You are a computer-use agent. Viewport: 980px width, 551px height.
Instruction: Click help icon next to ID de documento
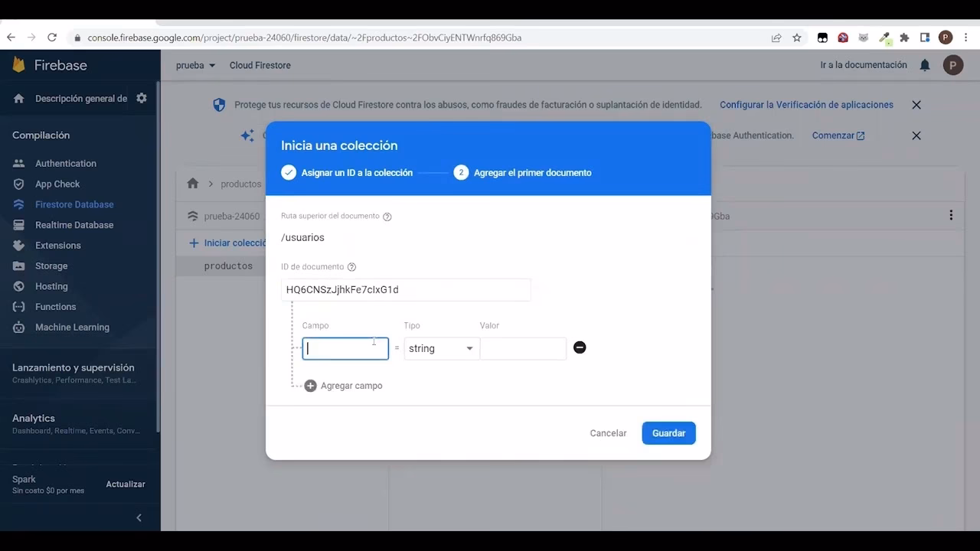coord(352,267)
